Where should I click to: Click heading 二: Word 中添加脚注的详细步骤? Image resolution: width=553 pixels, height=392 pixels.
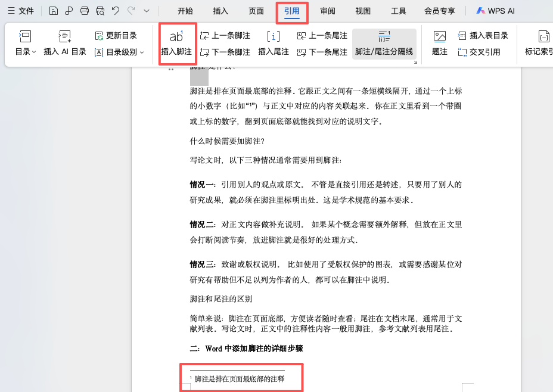(x=247, y=349)
